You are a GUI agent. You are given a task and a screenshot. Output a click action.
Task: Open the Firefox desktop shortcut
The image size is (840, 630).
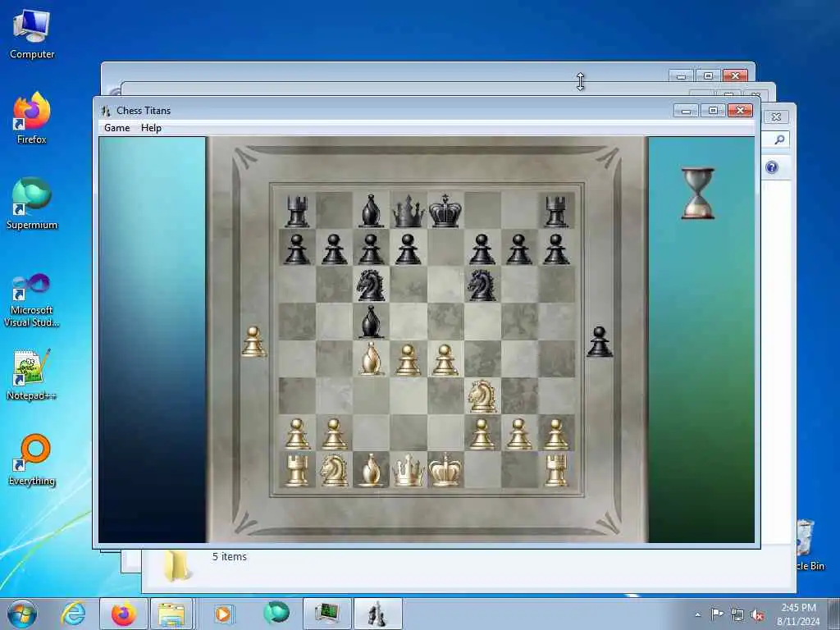[x=32, y=118]
